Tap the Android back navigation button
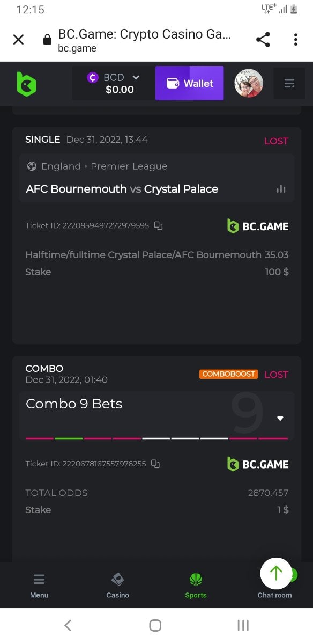 click(68, 625)
